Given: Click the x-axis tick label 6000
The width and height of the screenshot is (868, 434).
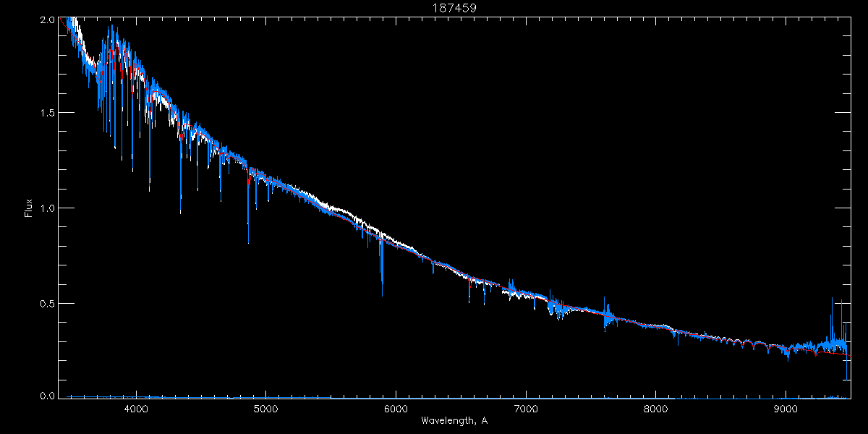Looking at the screenshot, I should (396, 409).
